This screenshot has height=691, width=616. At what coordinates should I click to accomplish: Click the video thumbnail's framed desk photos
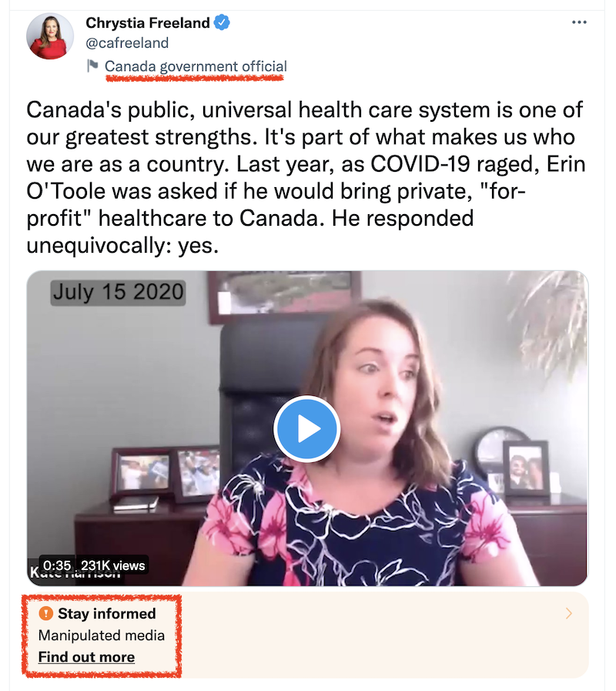coord(166,474)
